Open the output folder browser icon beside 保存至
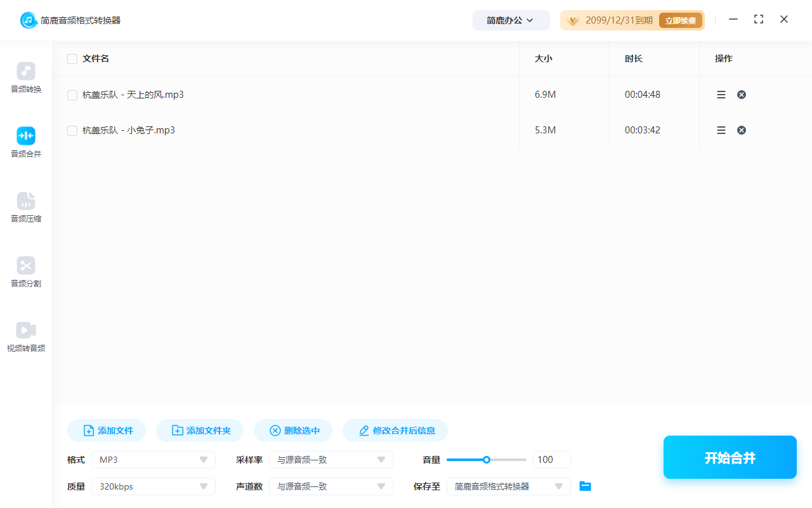 click(585, 486)
